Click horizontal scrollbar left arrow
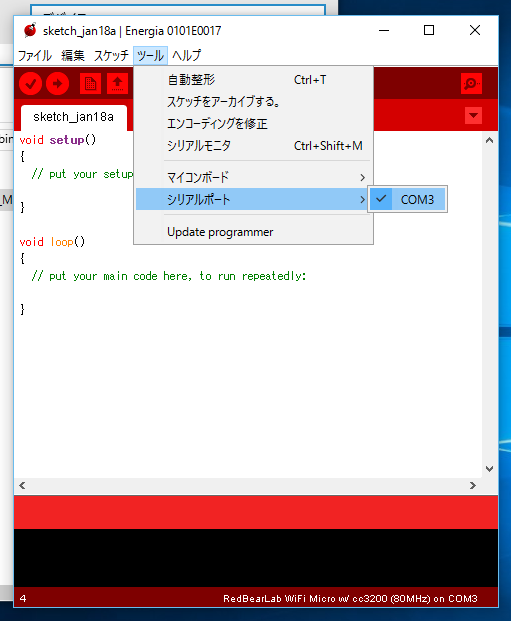This screenshot has height=621, width=511. 22,486
